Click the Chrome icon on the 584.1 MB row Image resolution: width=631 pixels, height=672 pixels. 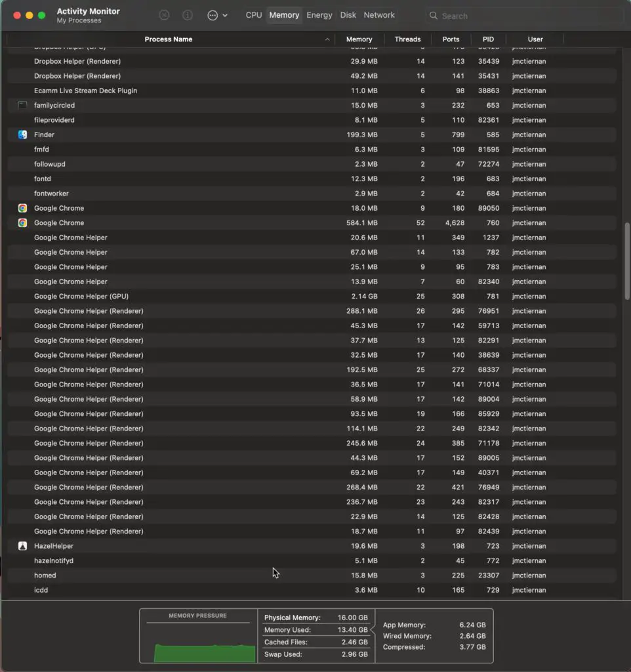point(23,223)
